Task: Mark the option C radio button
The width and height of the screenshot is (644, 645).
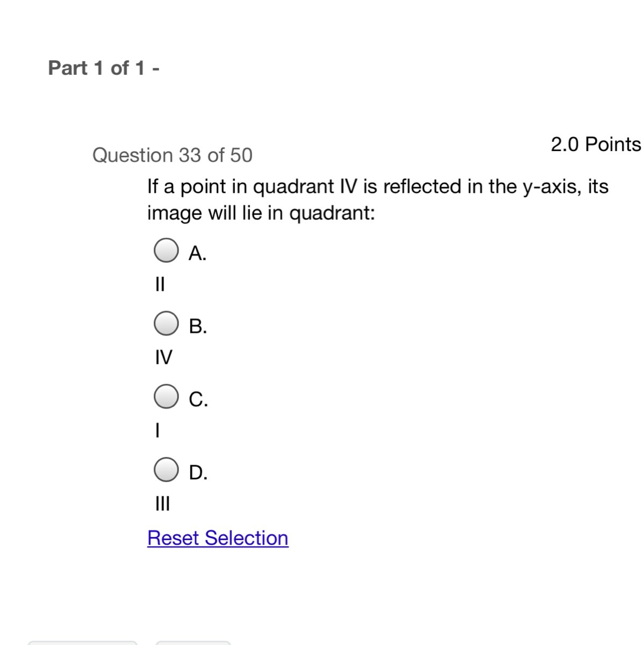Action: pos(166,397)
